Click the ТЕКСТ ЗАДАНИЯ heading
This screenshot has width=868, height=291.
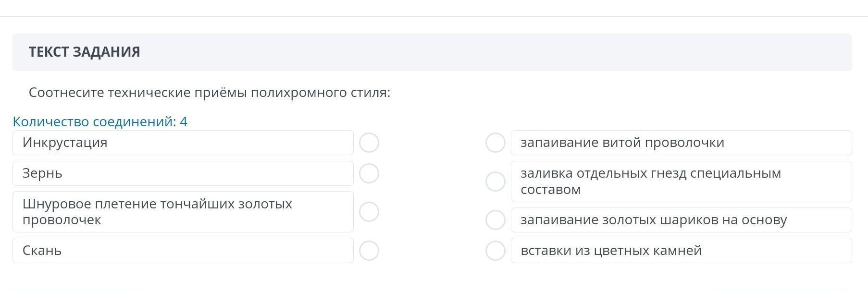[84, 52]
